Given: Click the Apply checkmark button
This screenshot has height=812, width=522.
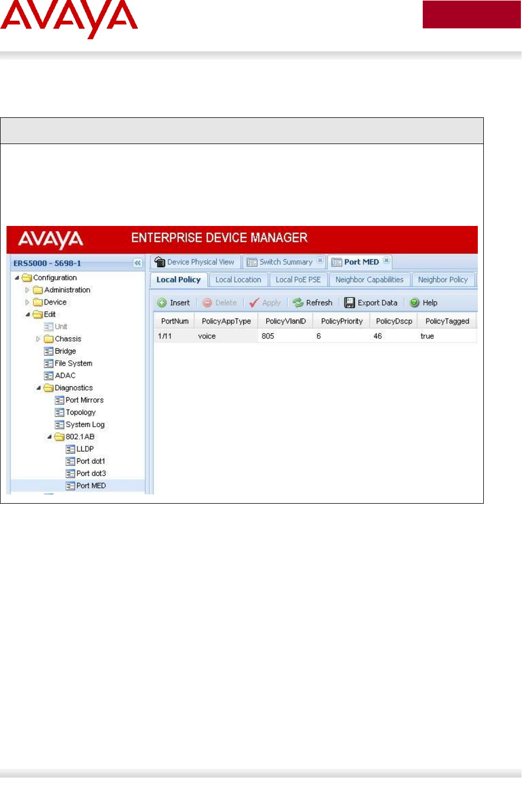Looking at the screenshot, I should coord(265,303).
